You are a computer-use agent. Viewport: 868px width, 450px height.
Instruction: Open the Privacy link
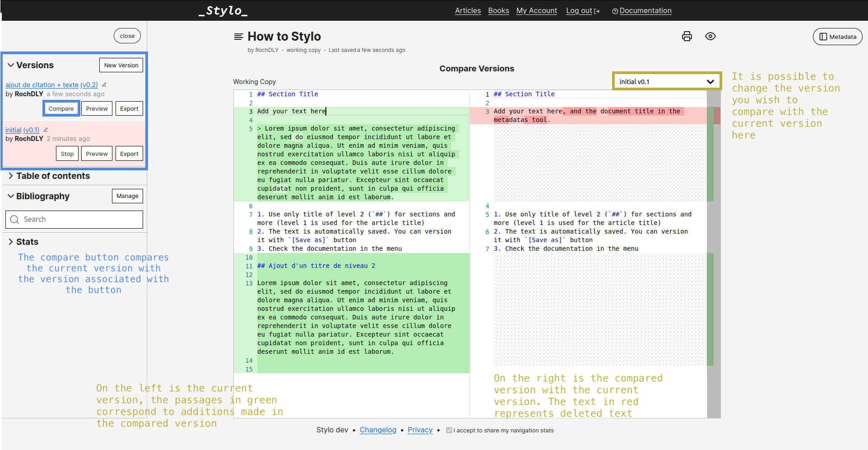[420, 430]
